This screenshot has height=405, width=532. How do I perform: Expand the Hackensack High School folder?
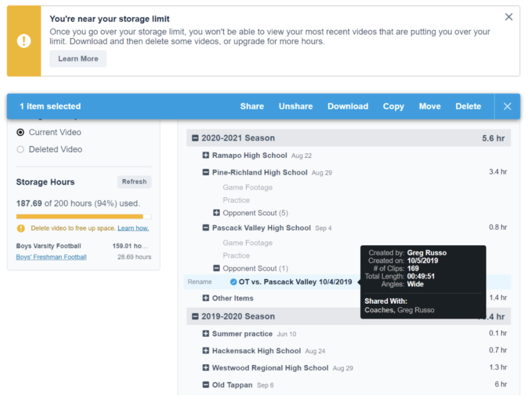pos(206,351)
